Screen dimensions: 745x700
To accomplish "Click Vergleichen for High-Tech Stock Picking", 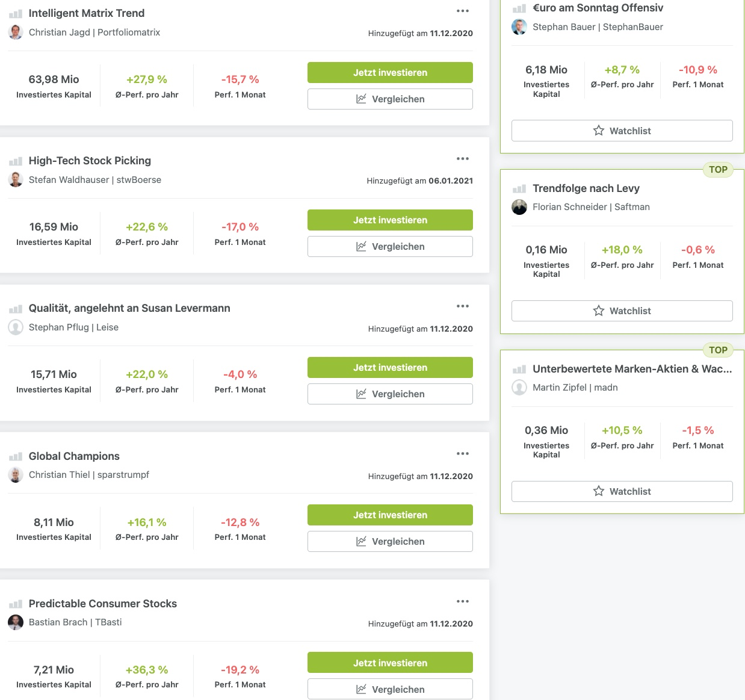I will (x=390, y=246).
